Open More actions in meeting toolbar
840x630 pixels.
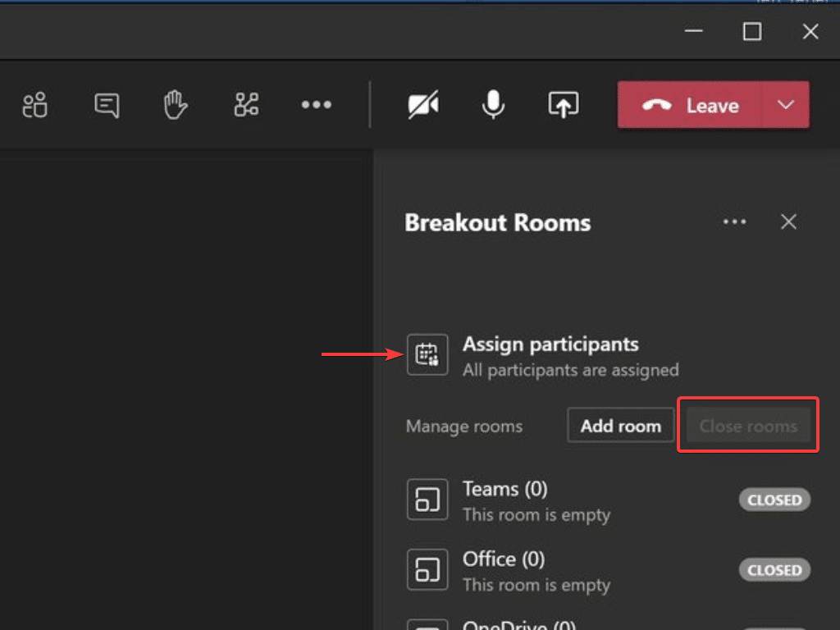point(316,105)
